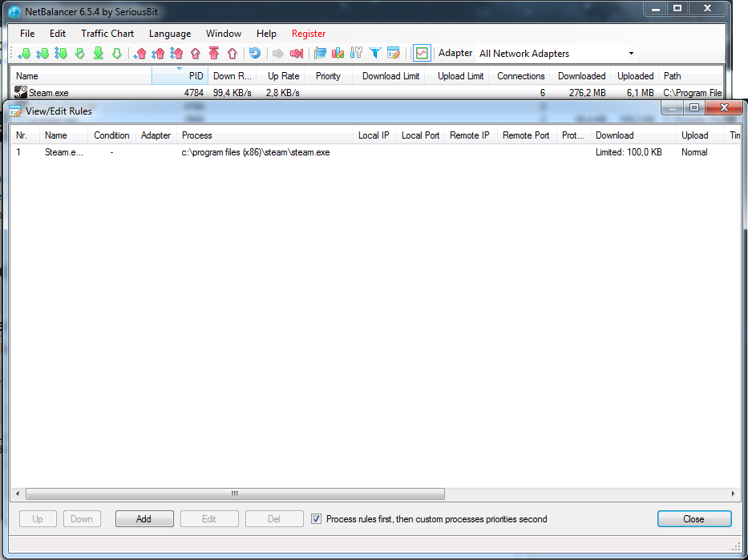Open the File menu
Screen dimensions: 748x560
click(27, 34)
